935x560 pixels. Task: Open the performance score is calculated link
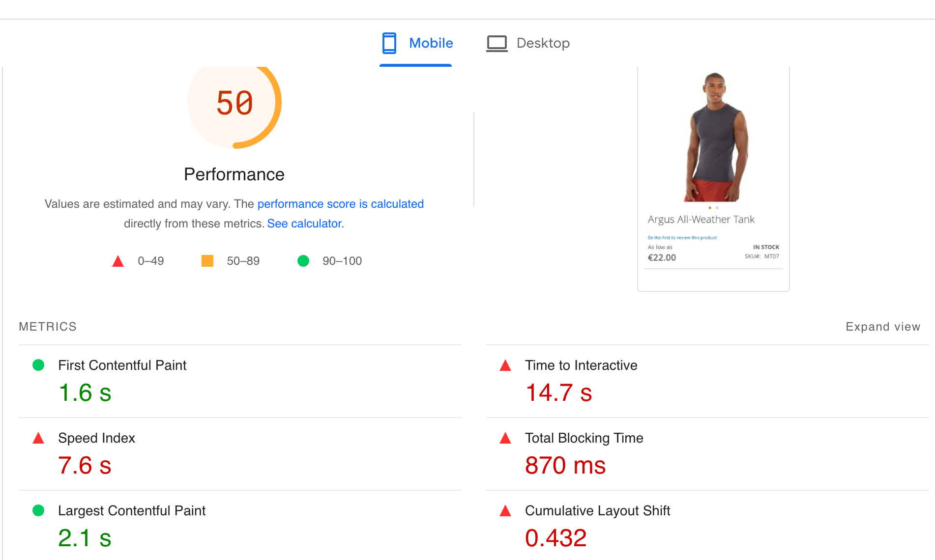340,204
